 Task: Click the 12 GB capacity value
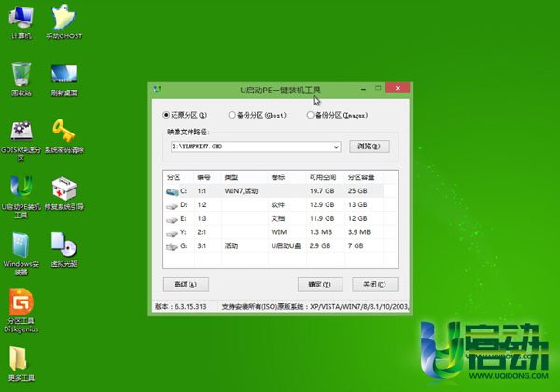(x=357, y=218)
